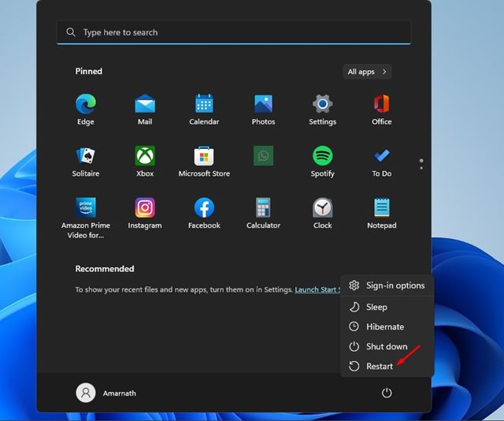Launch the Mail app
Viewport: 504px width, 421px height.
145,109
